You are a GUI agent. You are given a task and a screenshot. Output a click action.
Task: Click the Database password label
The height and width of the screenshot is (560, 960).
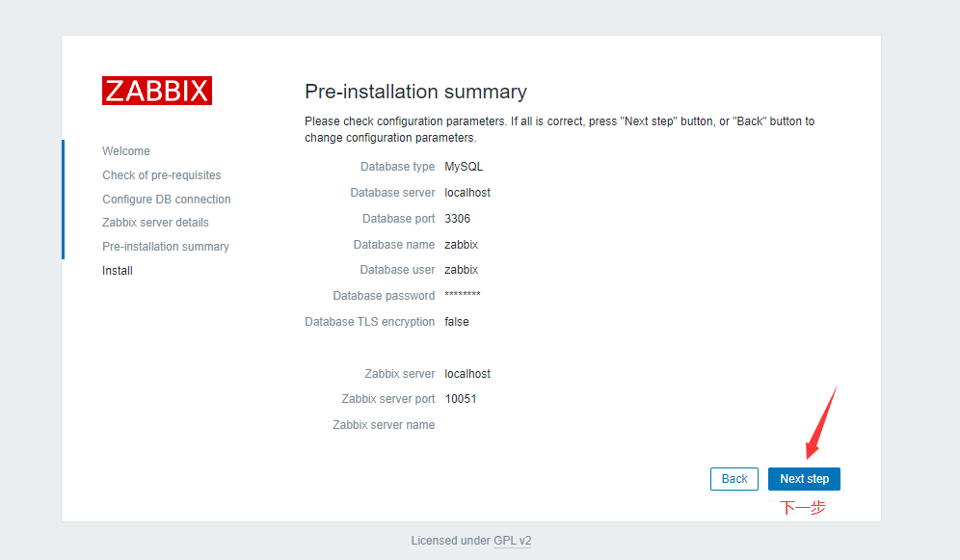click(x=384, y=296)
